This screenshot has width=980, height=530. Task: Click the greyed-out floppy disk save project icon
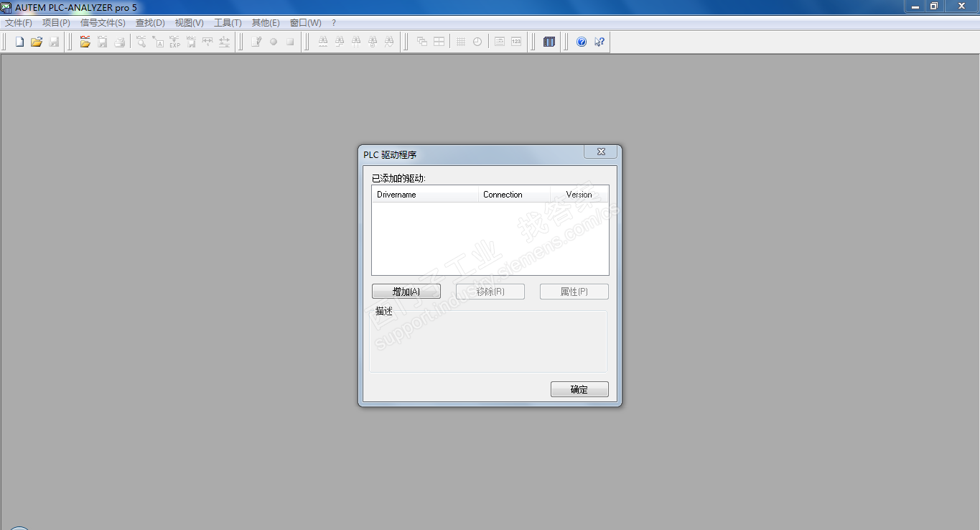(54, 42)
